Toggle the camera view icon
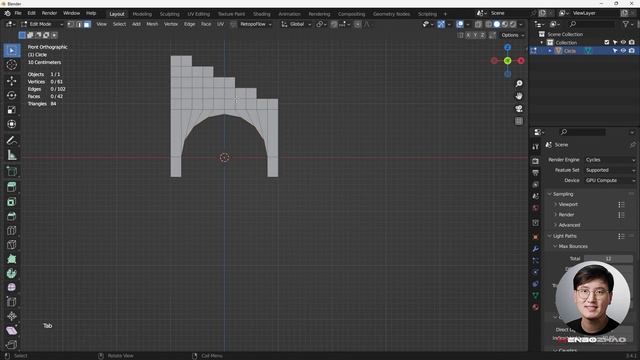 [x=519, y=109]
